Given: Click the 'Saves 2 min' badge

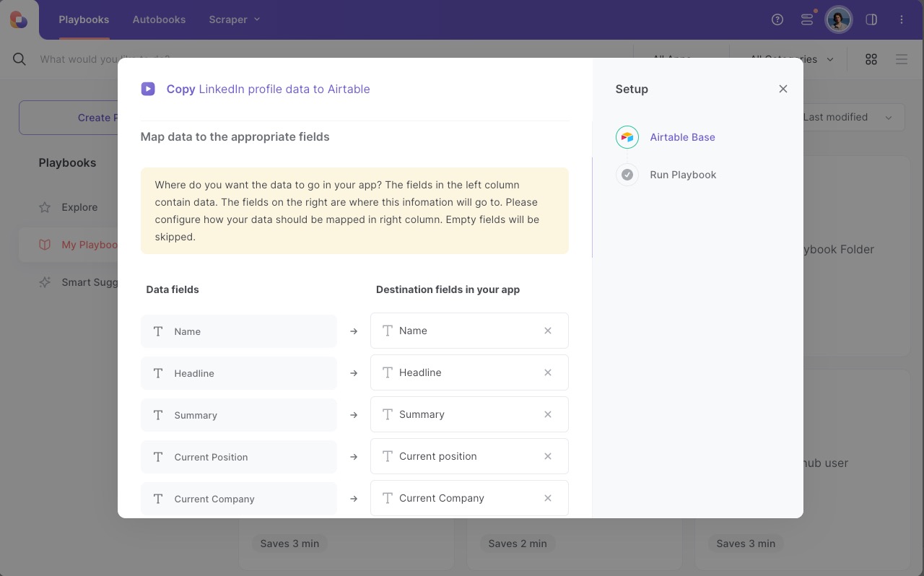Looking at the screenshot, I should pyautogui.click(x=518, y=544).
